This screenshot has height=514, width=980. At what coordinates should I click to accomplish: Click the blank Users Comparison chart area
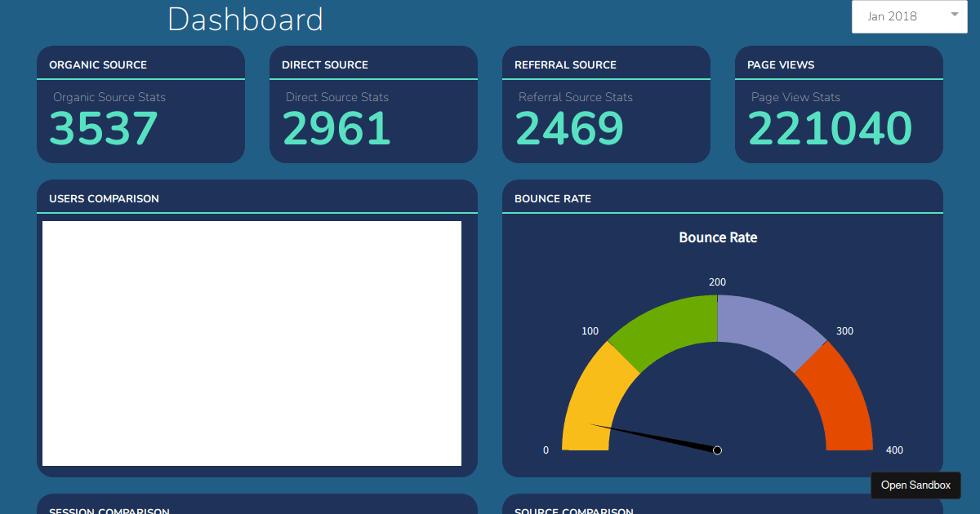click(x=252, y=343)
